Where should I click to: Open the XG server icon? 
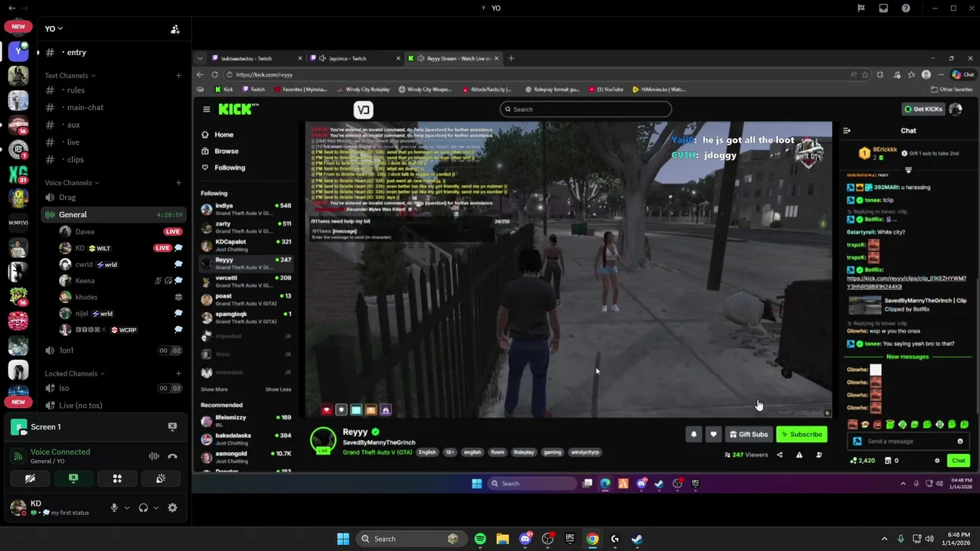tap(18, 174)
